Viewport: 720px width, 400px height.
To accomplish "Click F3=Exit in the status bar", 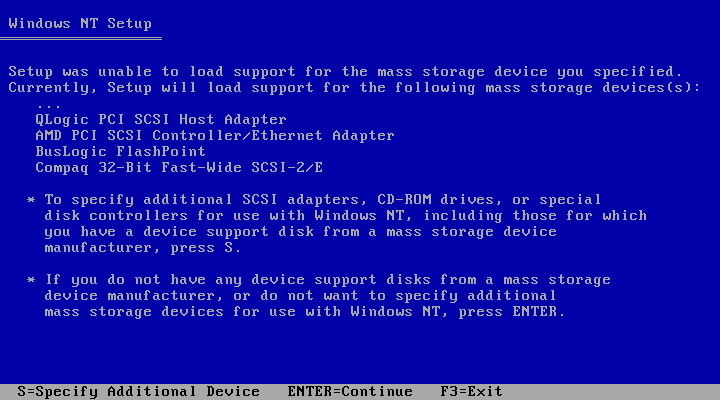I will click(471, 391).
